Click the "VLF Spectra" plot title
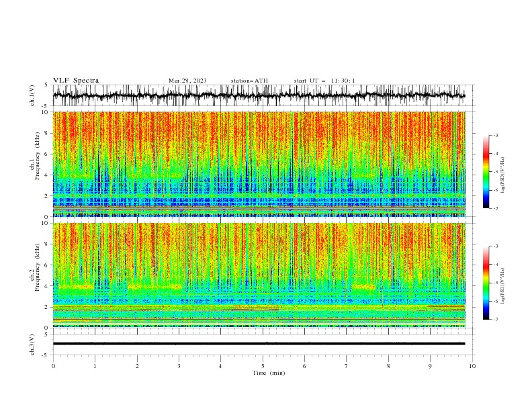Screen dimensions: 532x411 pos(76,81)
